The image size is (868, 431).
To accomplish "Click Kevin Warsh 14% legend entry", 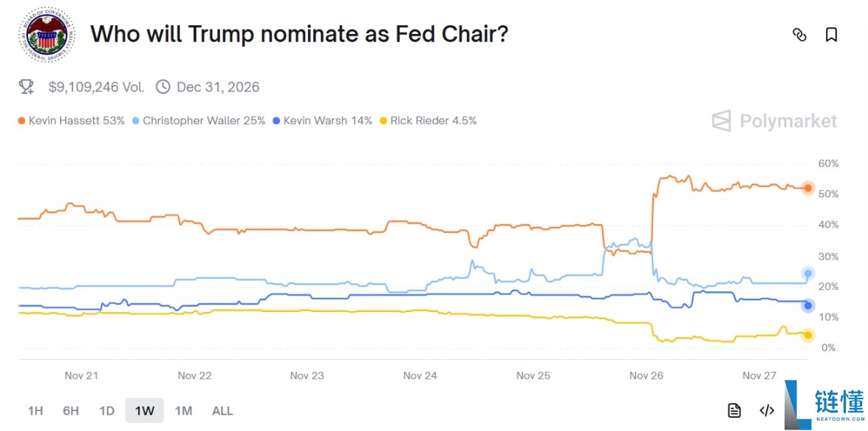I will coord(322,121).
